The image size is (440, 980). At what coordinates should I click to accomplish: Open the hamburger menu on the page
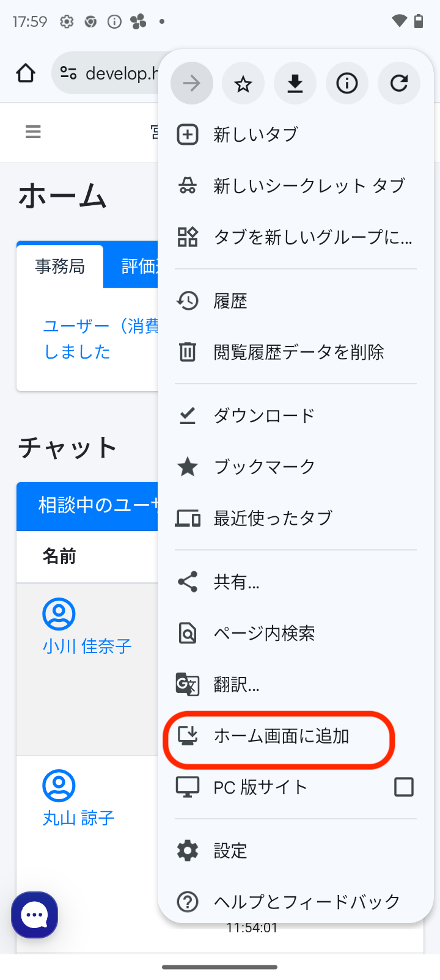pyautogui.click(x=33, y=132)
